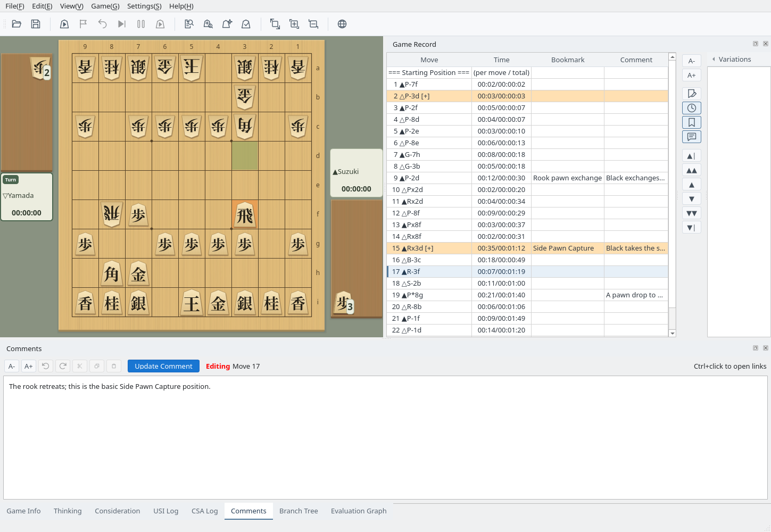Open a game record file with folder icon

(16, 24)
